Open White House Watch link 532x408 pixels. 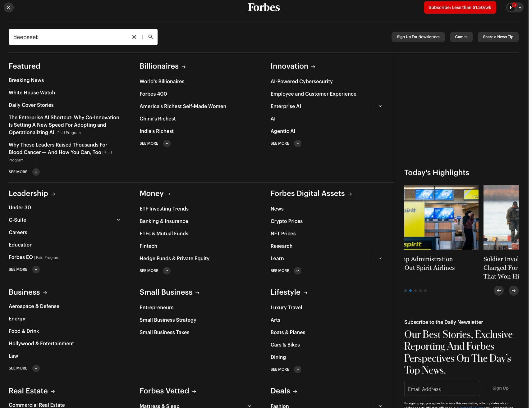[x=32, y=93]
